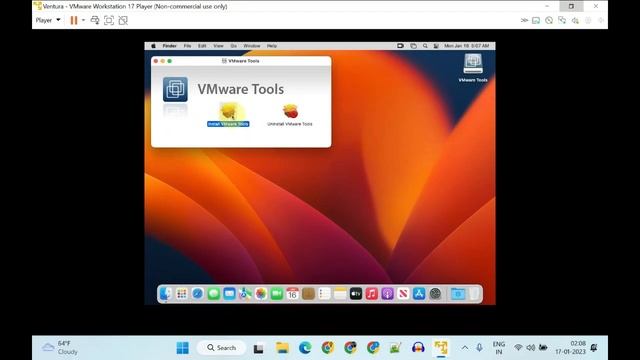
Task: Open Mail from the macOS dock
Action: point(229,293)
